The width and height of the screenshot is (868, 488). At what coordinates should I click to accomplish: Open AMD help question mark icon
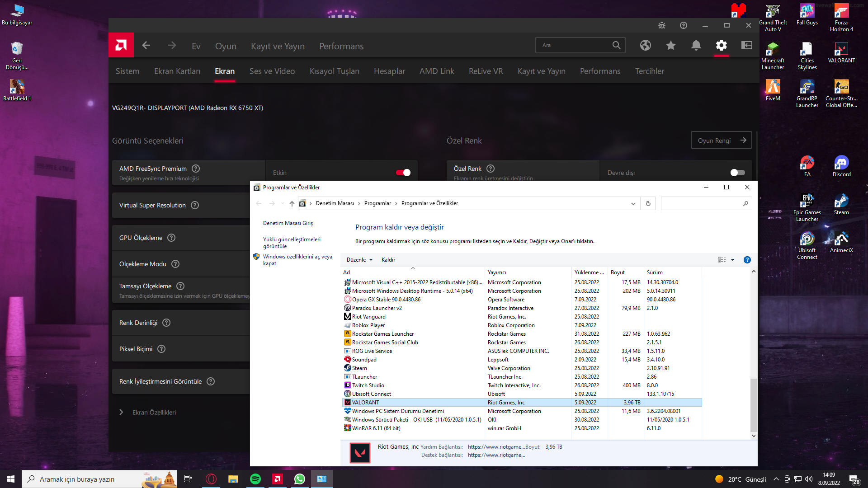(684, 25)
